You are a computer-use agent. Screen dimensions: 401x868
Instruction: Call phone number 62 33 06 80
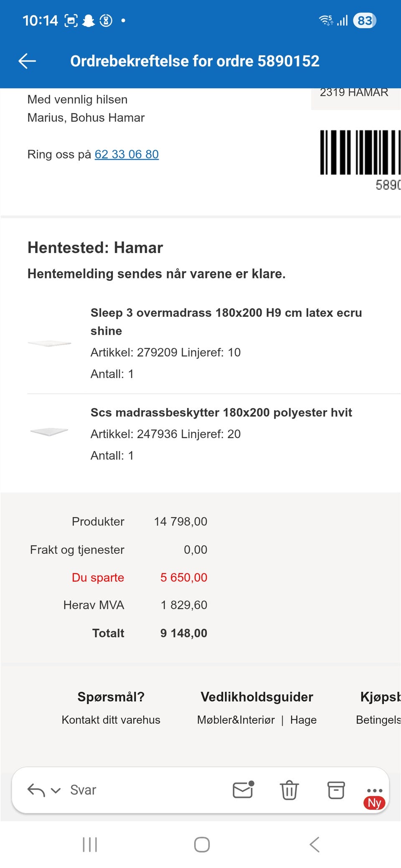pyautogui.click(x=127, y=154)
